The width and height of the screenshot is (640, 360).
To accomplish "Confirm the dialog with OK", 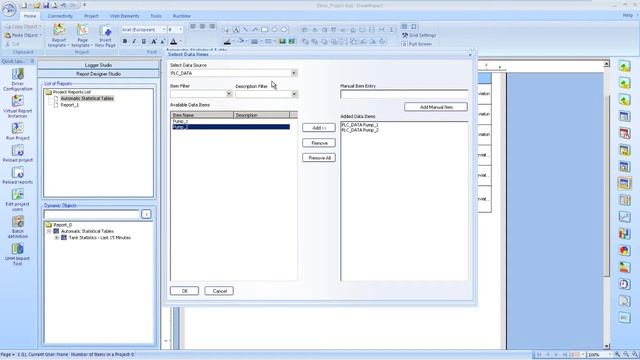I will pyautogui.click(x=184, y=291).
